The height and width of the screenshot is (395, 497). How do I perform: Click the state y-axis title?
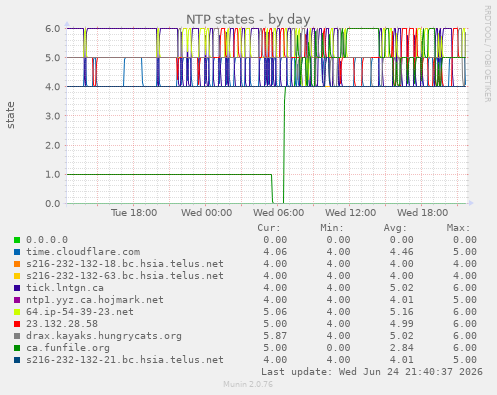tap(10, 115)
